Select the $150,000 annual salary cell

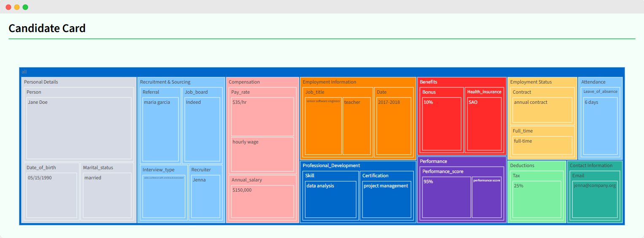[x=262, y=202]
